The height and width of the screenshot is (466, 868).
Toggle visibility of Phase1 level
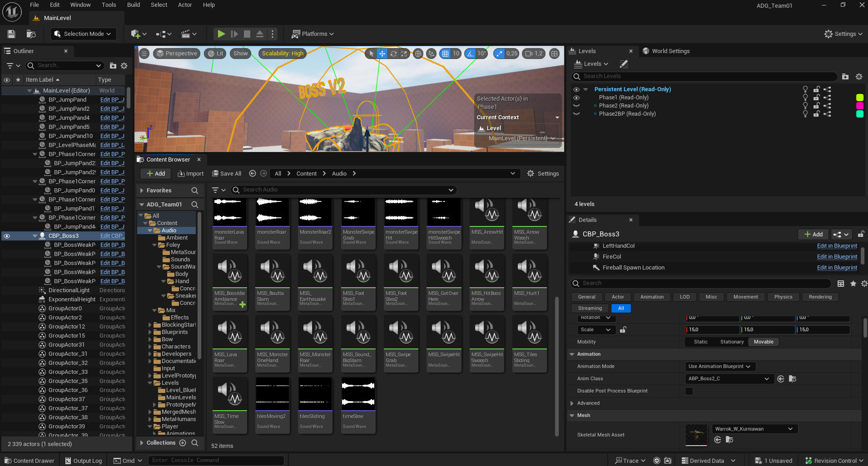[576, 98]
